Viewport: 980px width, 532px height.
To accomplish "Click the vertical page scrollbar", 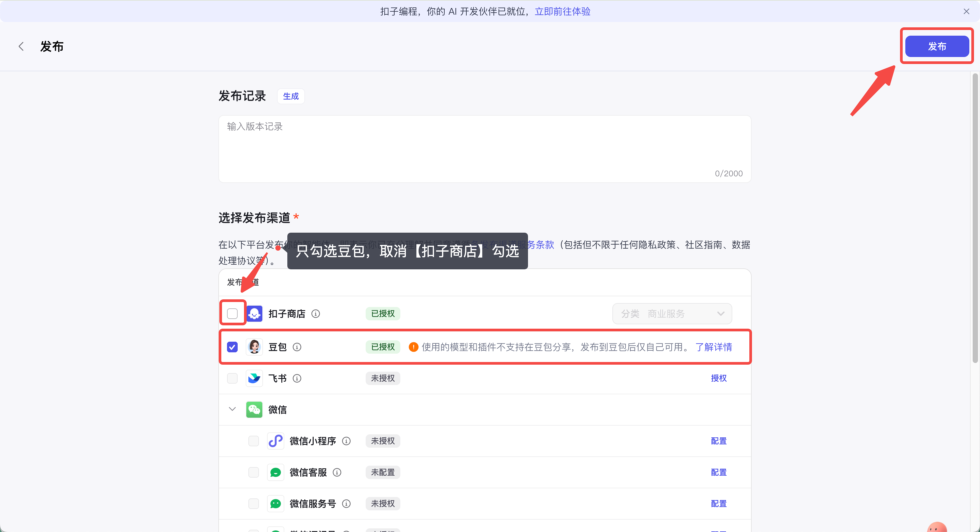I will coord(975,219).
